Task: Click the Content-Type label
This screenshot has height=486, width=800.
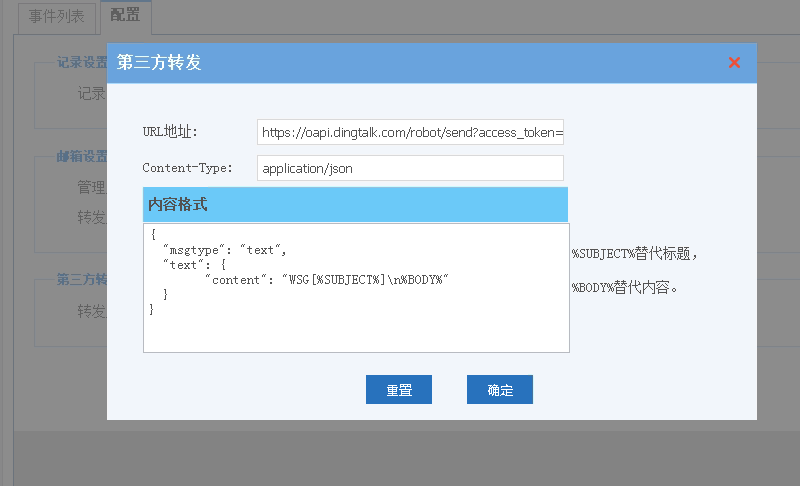Action: click(187, 168)
